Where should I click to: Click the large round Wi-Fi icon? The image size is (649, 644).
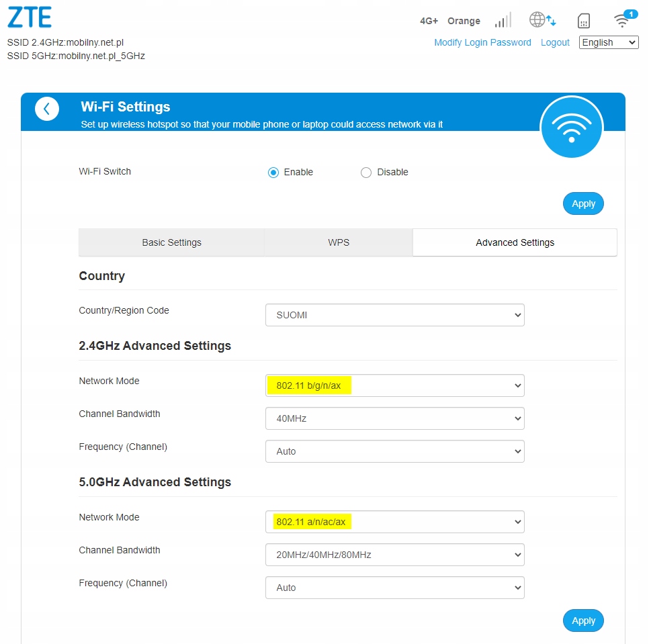571,127
